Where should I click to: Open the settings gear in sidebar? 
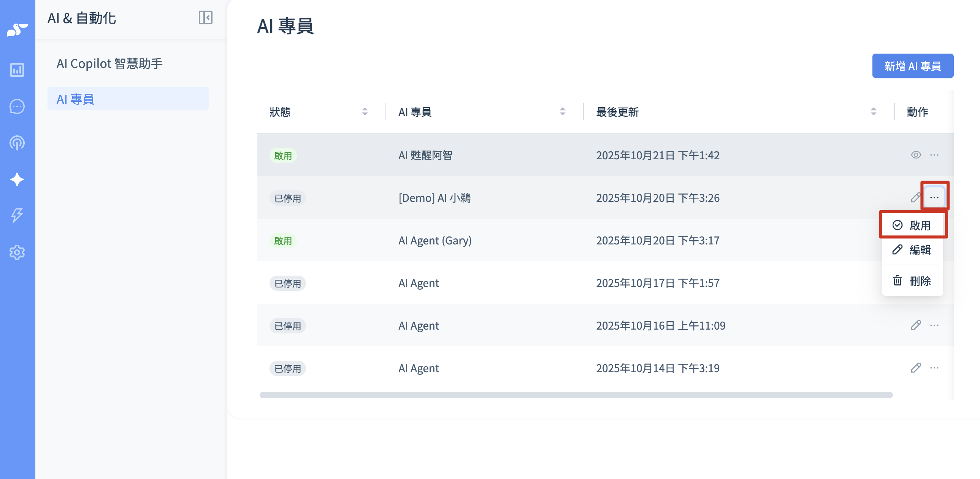[x=17, y=252]
